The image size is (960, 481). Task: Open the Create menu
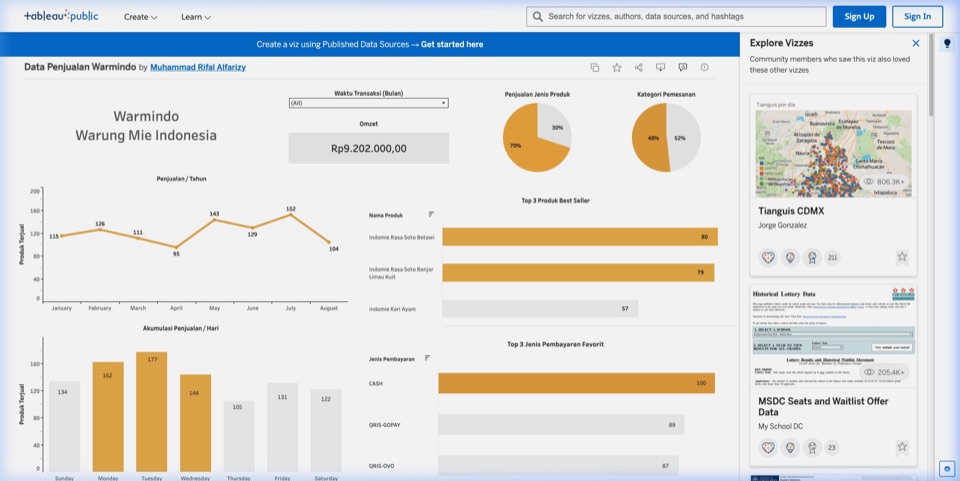coord(140,17)
